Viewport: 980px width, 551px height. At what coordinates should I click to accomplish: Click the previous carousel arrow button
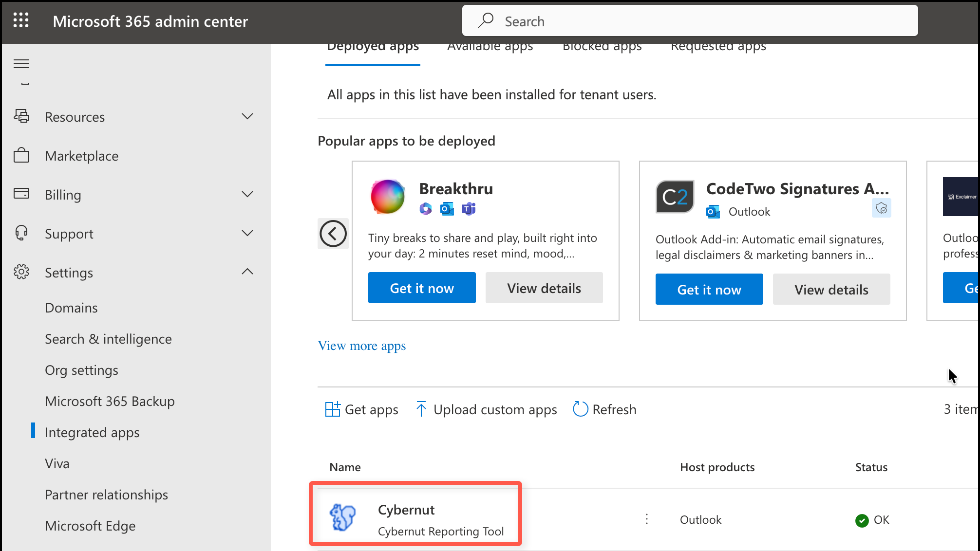click(333, 234)
